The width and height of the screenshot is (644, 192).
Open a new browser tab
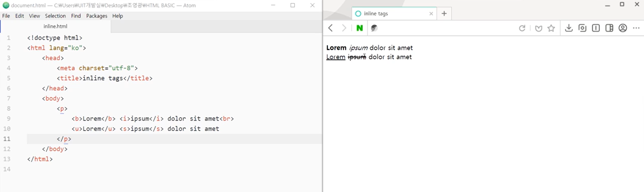click(444, 13)
